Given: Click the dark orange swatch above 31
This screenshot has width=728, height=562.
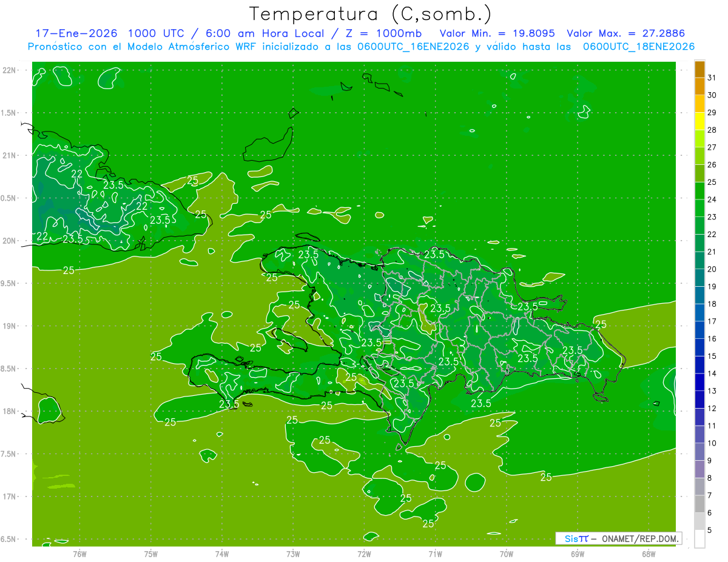Looking at the screenshot, I should pos(699,70).
